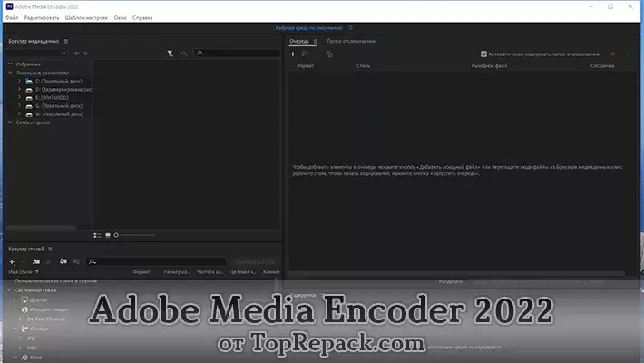Image resolution: width=644 pixels, height=363 pixels.
Task: Open the Queue panel menu icon
Action: click(x=316, y=41)
